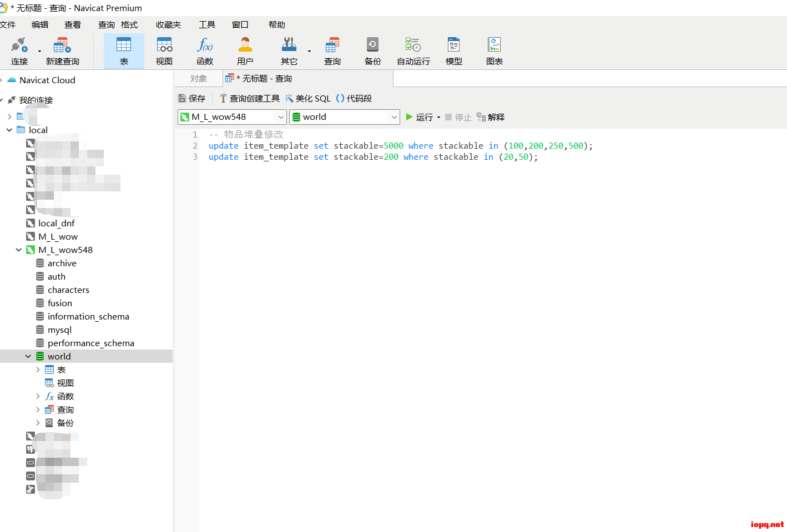Click the 运行 (Run) button
The image size is (787, 532).
(419, 117)
